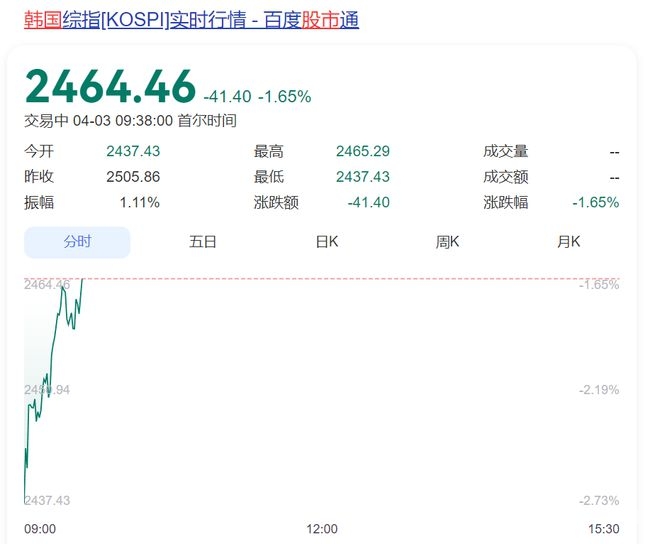This screenshot has width=660, height=544.
Task: Switch to the 日K tab
Action: 327,242
